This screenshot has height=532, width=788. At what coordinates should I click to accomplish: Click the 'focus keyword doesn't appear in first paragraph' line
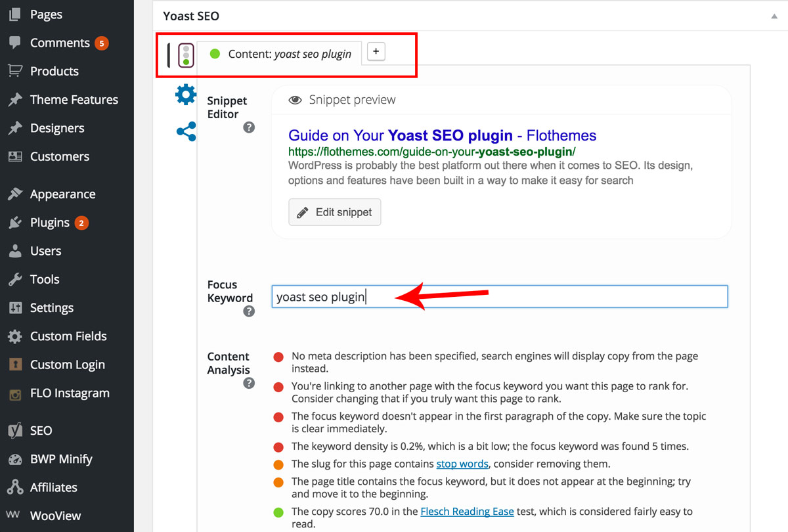tap(499, 422)
